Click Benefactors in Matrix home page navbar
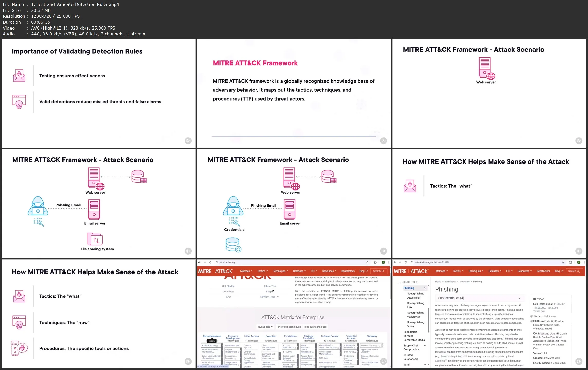The image size is (588, 370). click(x=348, y=271)
